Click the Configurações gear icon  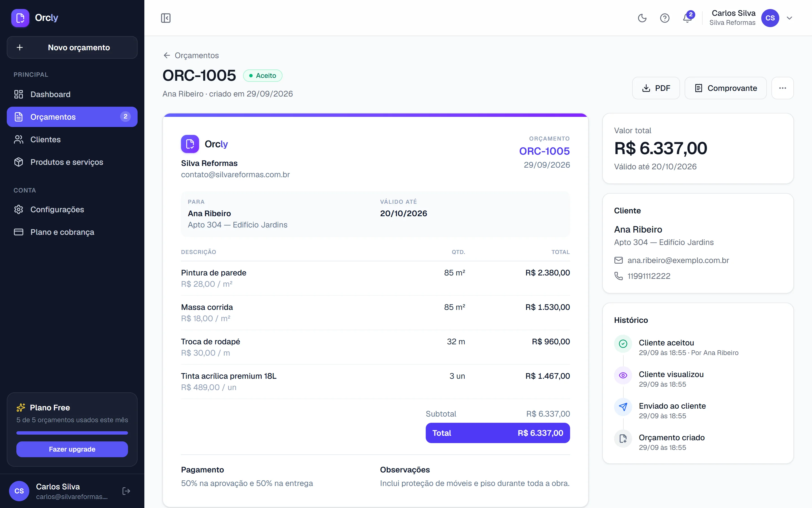(x=18, y=210)
